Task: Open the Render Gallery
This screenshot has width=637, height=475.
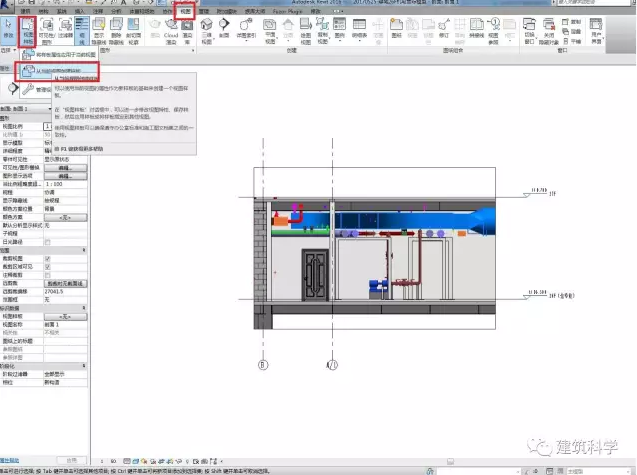Action: click(187, 31)
